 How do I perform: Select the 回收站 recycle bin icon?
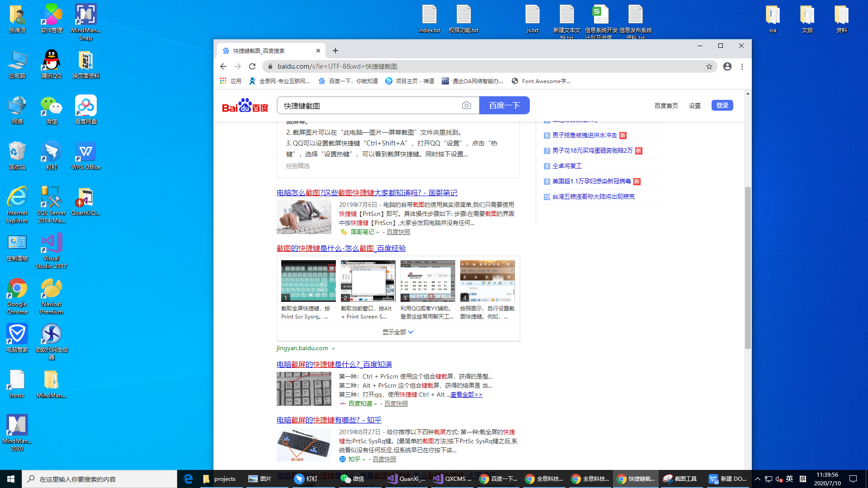(x=17, y=155)
